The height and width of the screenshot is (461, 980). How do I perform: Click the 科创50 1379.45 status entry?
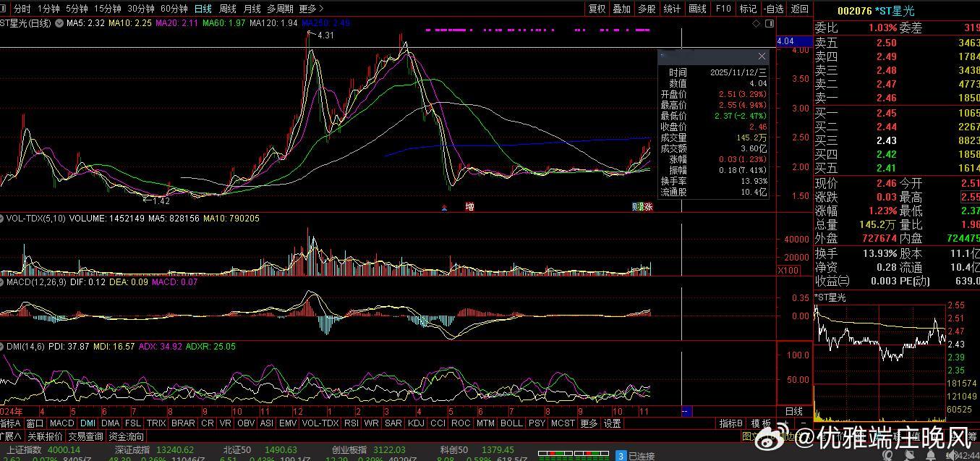click(477, 449)
